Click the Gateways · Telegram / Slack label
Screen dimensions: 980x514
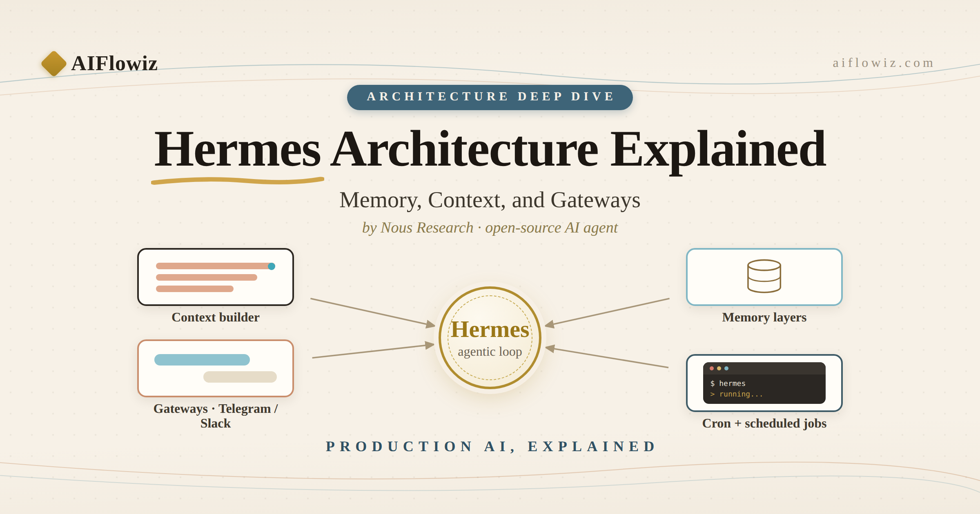(x=216, y=416)
